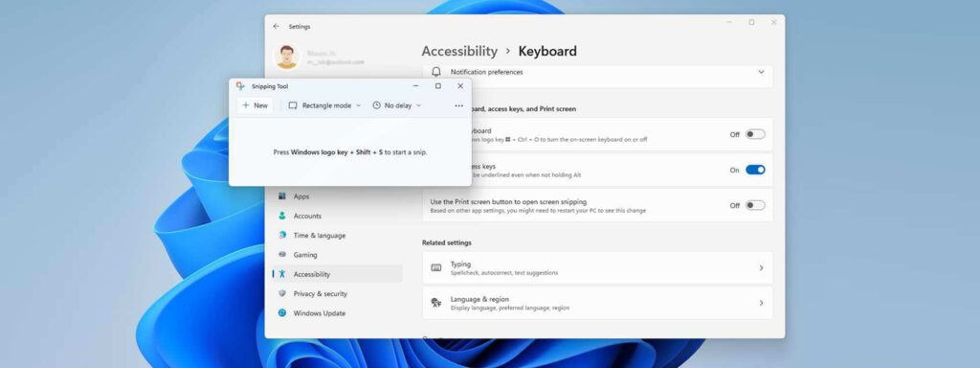The height and width of the screenshot is (368, 980).
Task: Click the notification bell icon
Action: click(436, 72)
